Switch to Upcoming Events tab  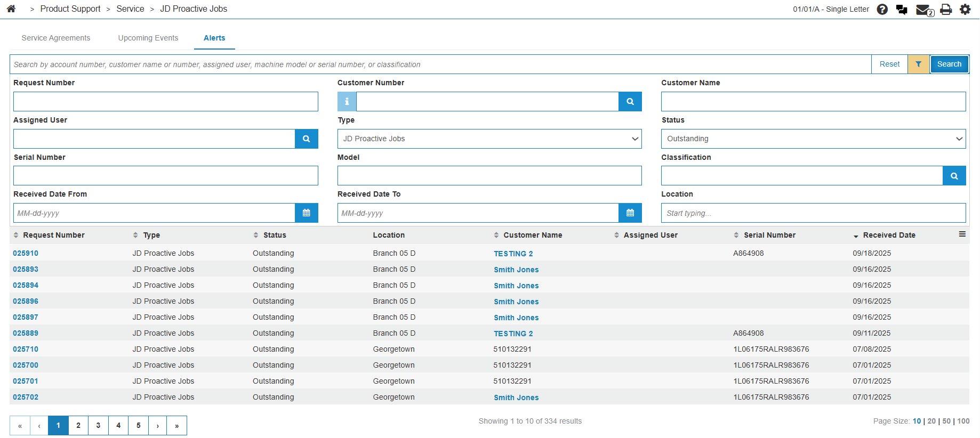click(148, 38)
